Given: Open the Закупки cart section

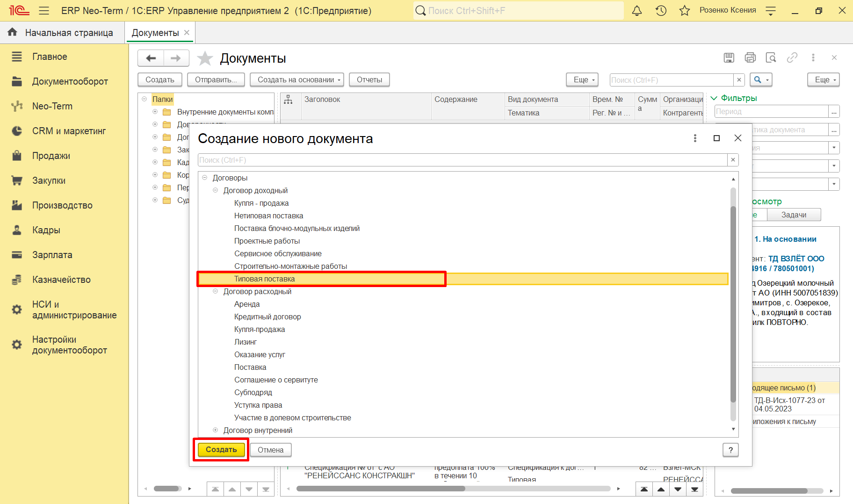Looking at the screenshot, I should [49, 180].
